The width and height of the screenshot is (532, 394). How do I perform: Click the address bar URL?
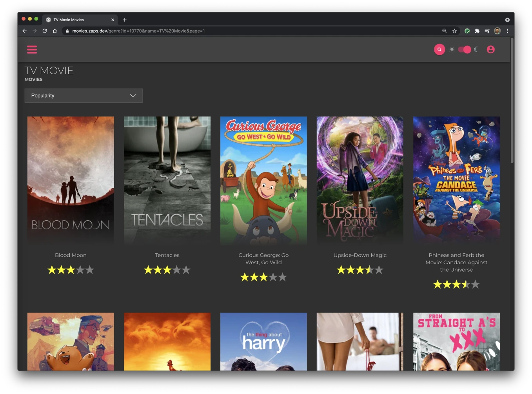[x=138, y=31]
